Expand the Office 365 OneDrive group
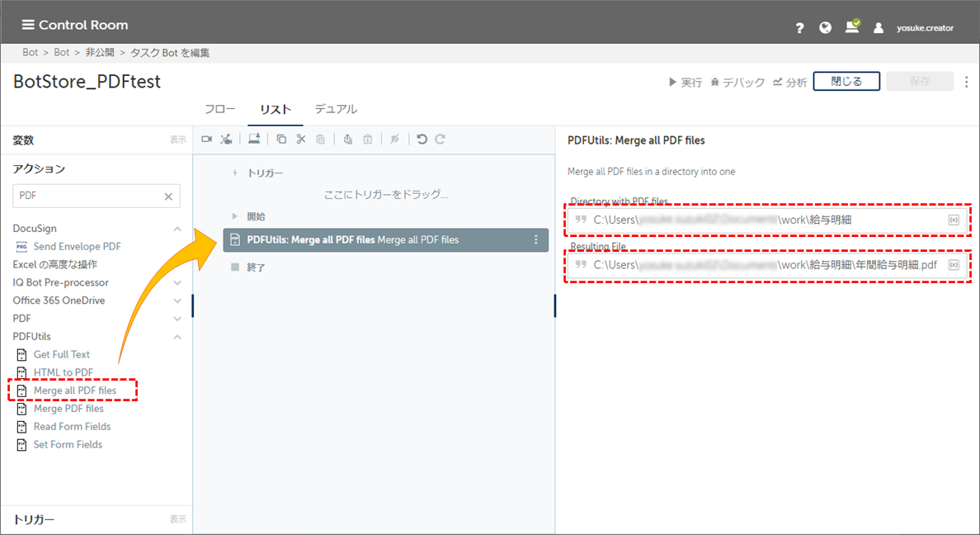The width and height of the screenshot is (980, 535). (x=177, y=301)
